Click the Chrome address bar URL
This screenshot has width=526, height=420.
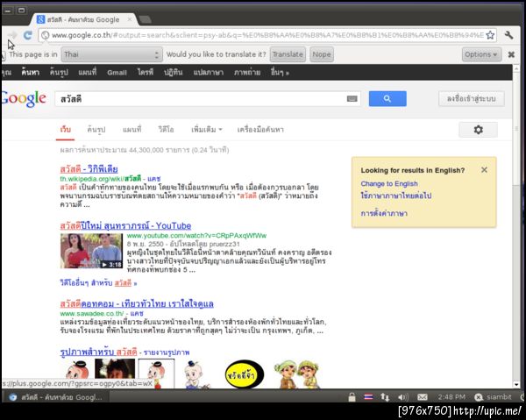coord(267,35)
